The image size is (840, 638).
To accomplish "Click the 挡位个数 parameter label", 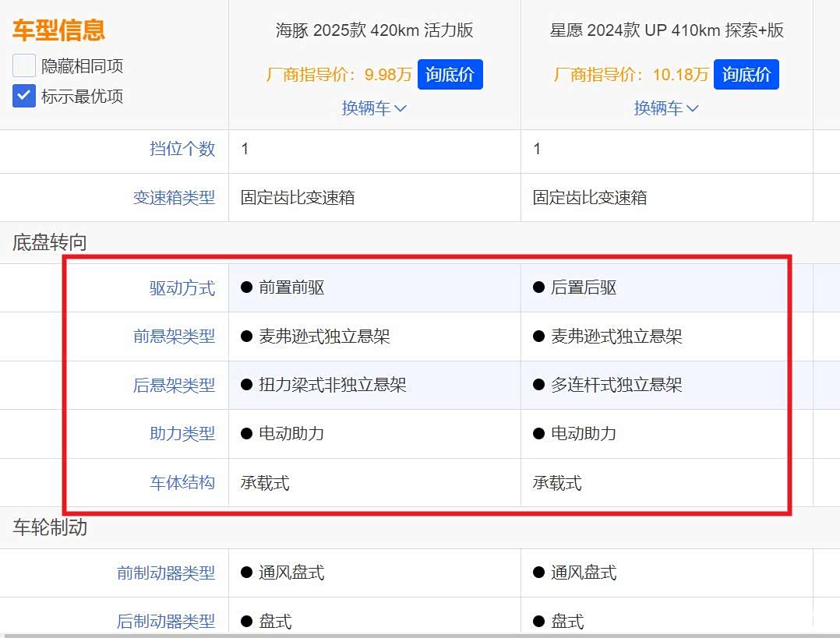I will point(182,149).
